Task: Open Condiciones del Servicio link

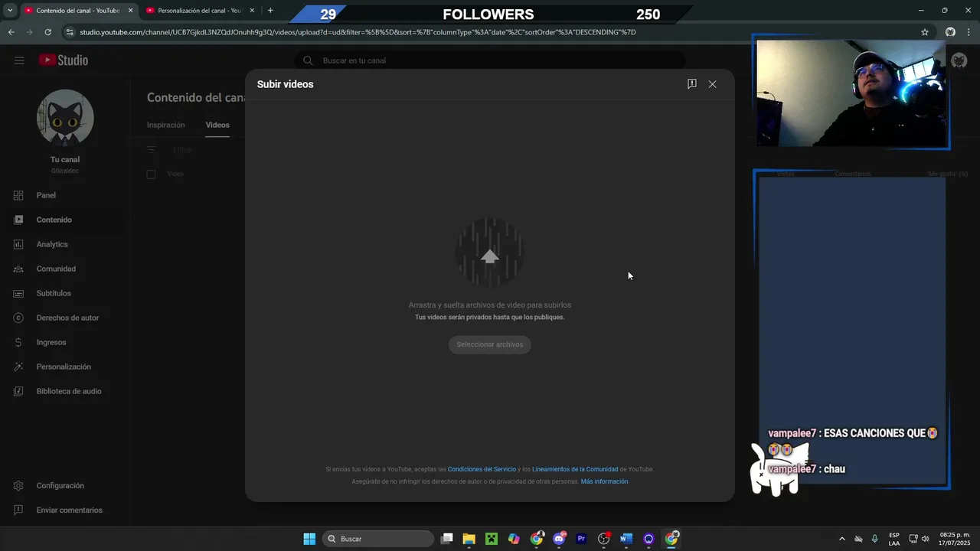Action: pos(482,469)
